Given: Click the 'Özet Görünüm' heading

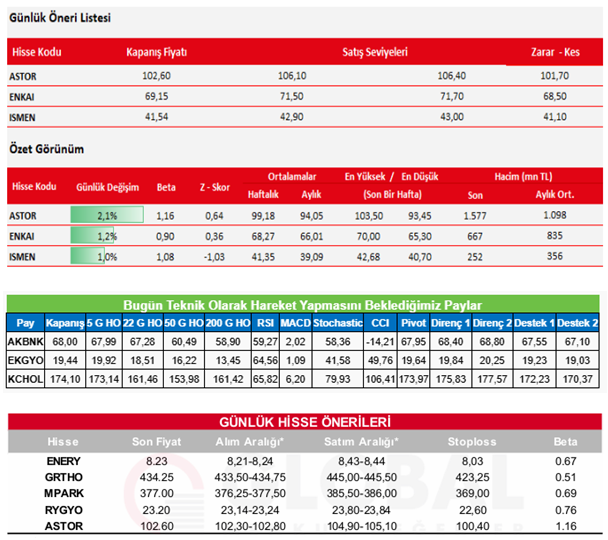Looking at the screenshot, I should tap(47, 149).
